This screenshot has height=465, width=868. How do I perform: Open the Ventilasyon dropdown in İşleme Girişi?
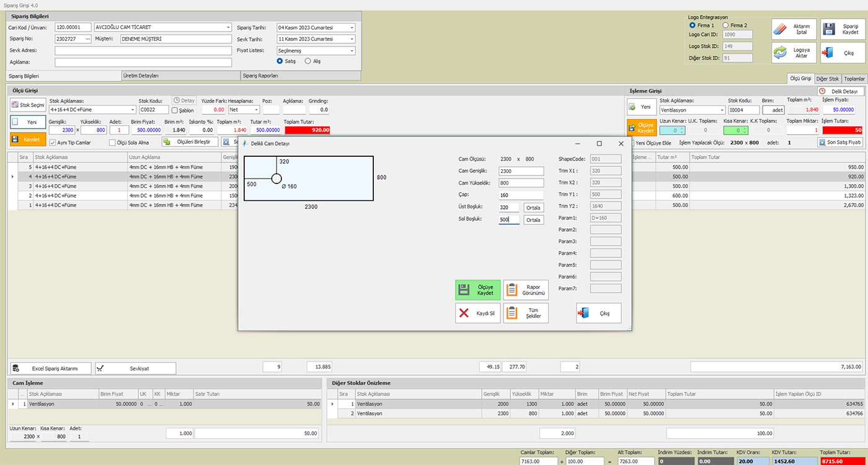(x=722, y=110)
